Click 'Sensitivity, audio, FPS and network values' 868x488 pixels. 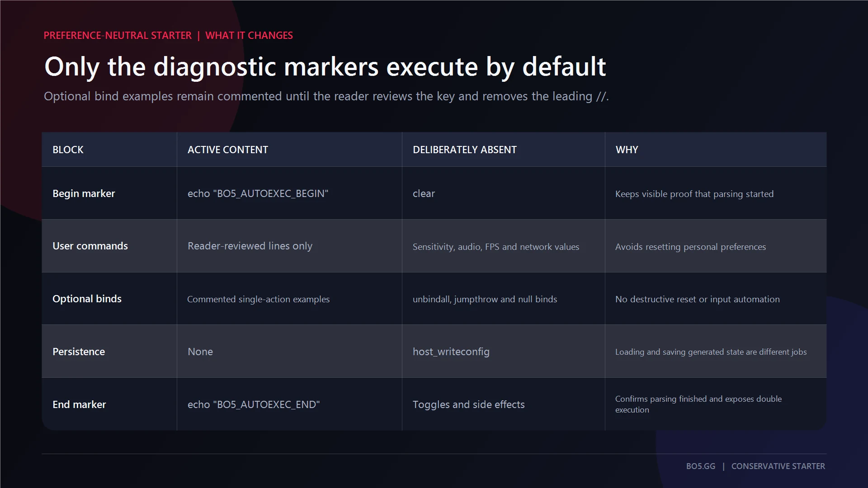click(496, 247)
